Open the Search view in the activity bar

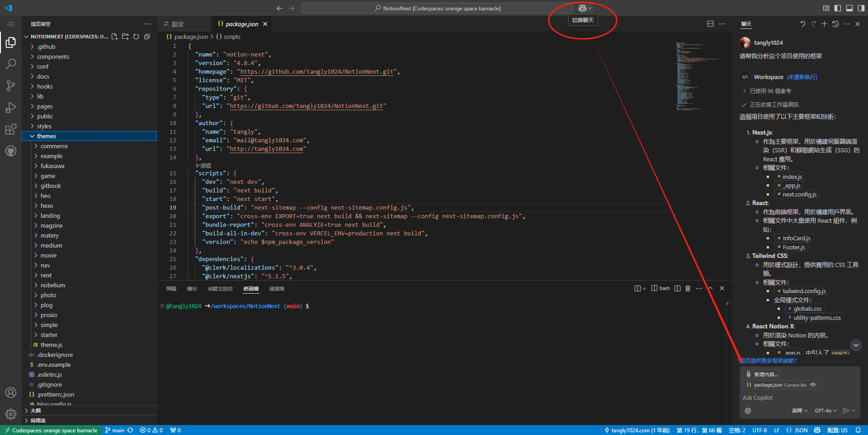coord(11,64)
